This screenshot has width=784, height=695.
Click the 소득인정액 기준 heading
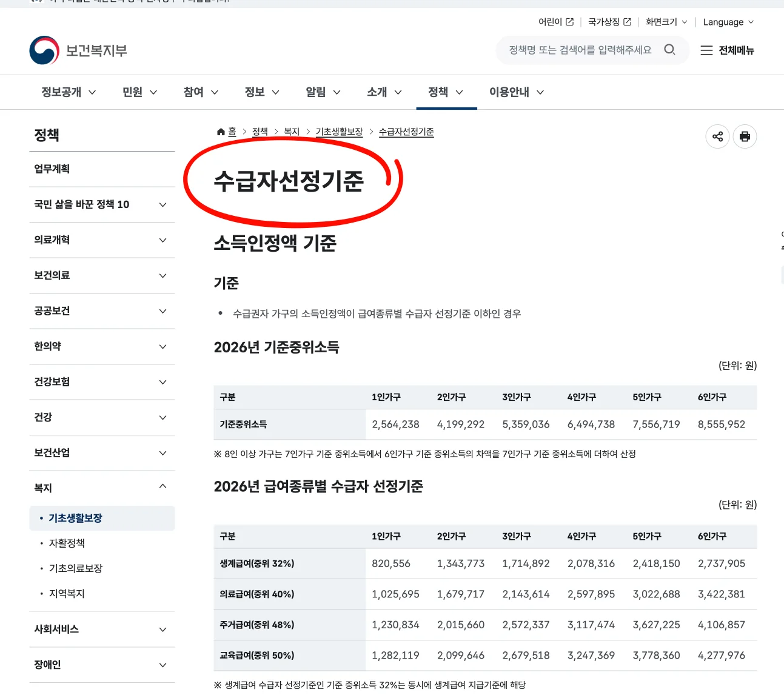pyautogui.click(x=275, y=243)
